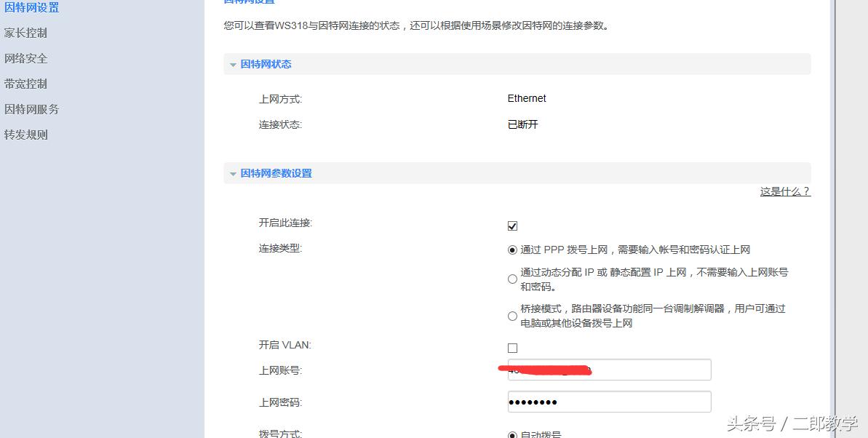This screenshot has height=438, width=868.
Task: Open the 转发规则 sidebar entry
Action: pyautogui.click(x=25, y=135)
